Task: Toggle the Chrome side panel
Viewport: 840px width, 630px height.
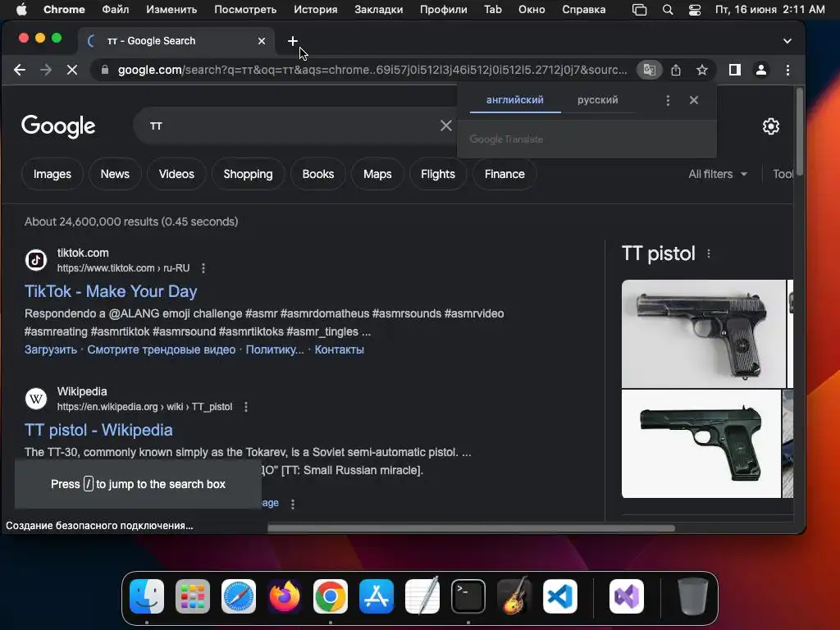Action: coord(734,70)
